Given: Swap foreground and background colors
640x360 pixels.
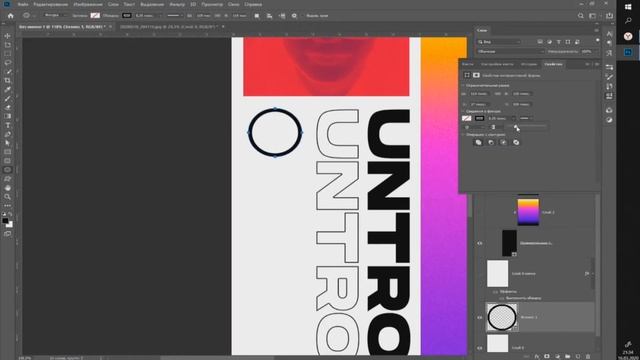Looking at the screenshot, I should (x=11, y=213).
